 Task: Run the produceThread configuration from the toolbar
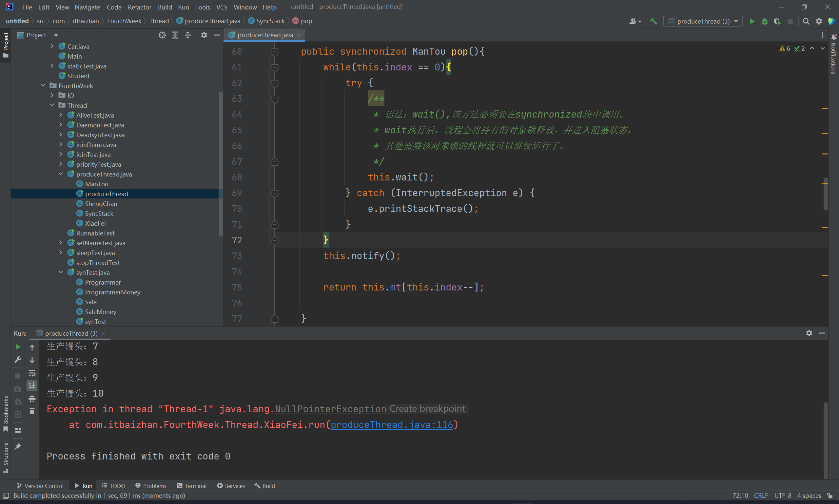point(752,21)
